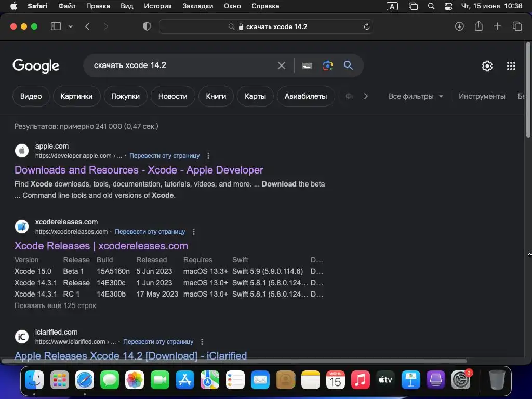Submit search with magnifier button
Viewport: 532px width, 399px height.
pos(348,65)
